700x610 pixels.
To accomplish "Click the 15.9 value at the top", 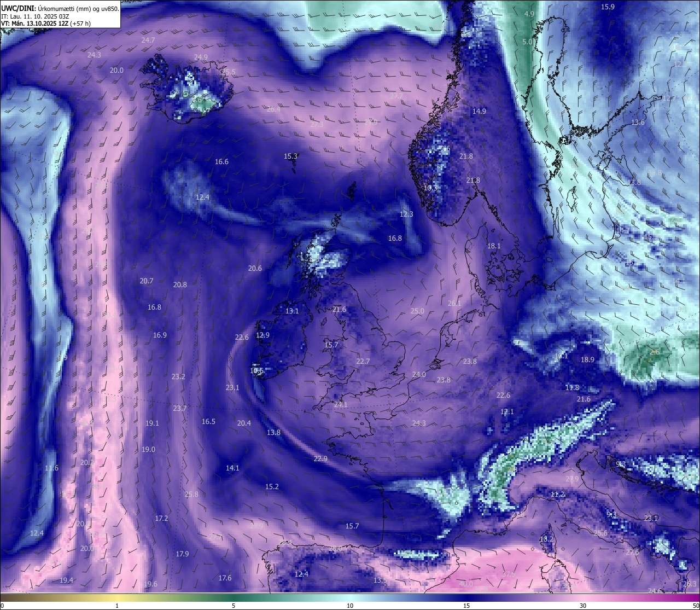I will pos(608,7).
